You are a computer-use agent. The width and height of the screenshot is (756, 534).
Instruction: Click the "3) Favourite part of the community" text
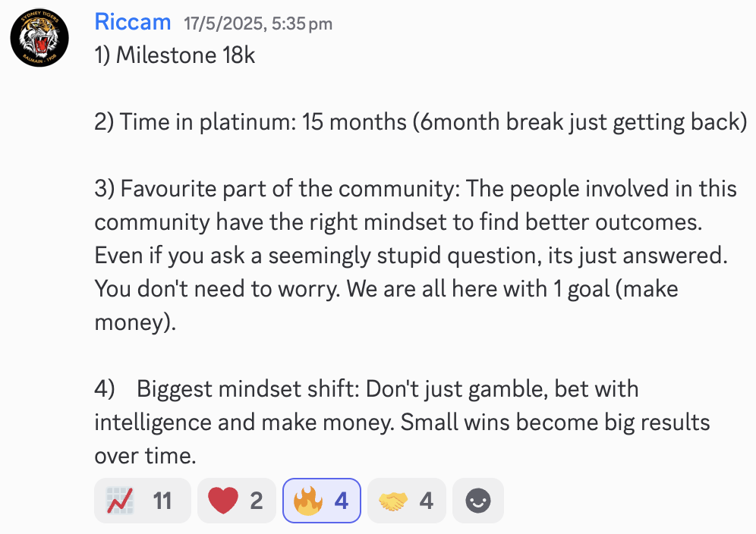(x=277, y=188)
